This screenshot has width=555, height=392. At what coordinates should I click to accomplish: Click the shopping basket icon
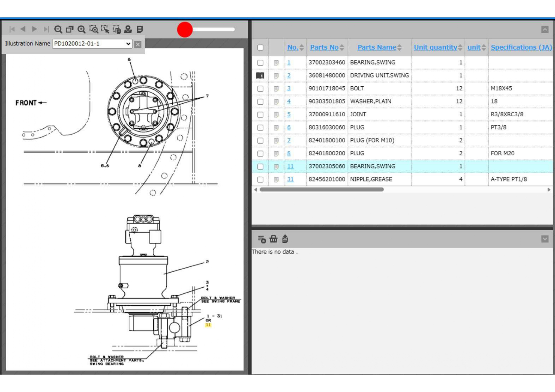[273, 239]
